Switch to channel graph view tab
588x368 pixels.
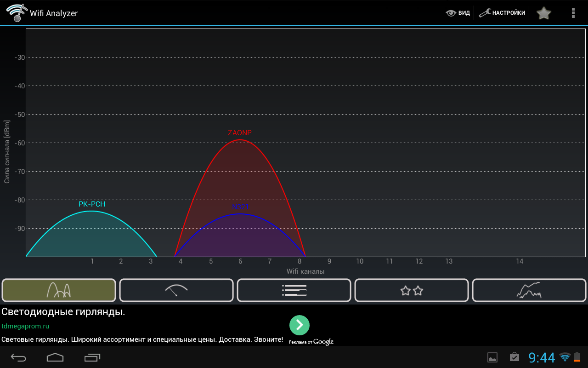click(x=59, y=290)
